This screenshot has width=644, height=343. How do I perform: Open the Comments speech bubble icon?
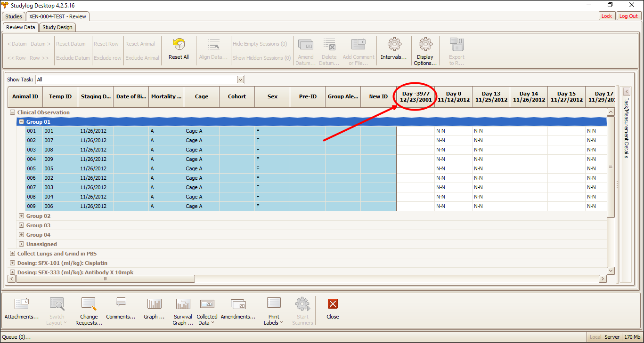[121, 303]
